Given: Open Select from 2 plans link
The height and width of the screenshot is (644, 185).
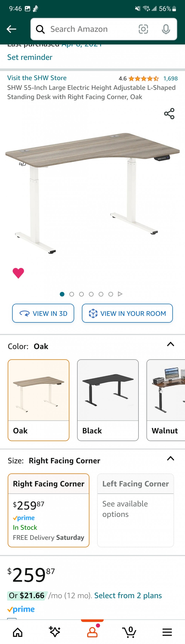Looking at the screenshot, I should point(128,595).
